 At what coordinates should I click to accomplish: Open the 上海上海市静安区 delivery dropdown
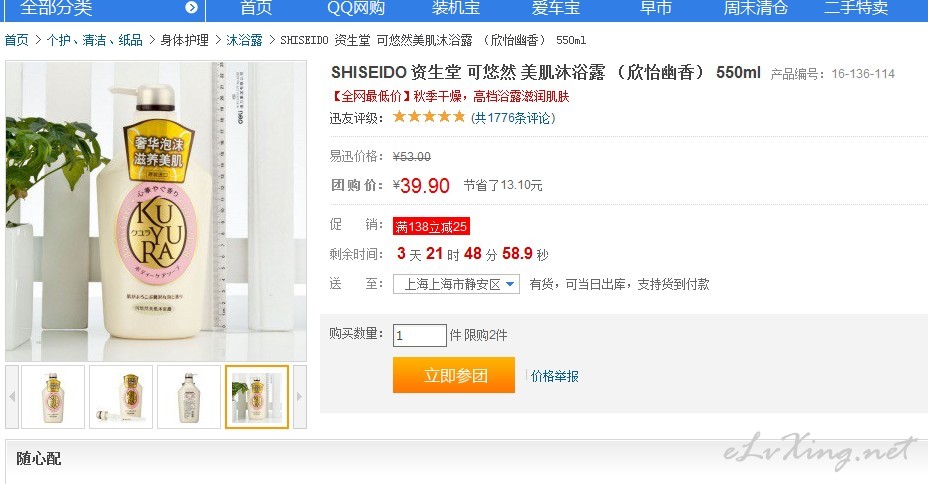[456, 284]
